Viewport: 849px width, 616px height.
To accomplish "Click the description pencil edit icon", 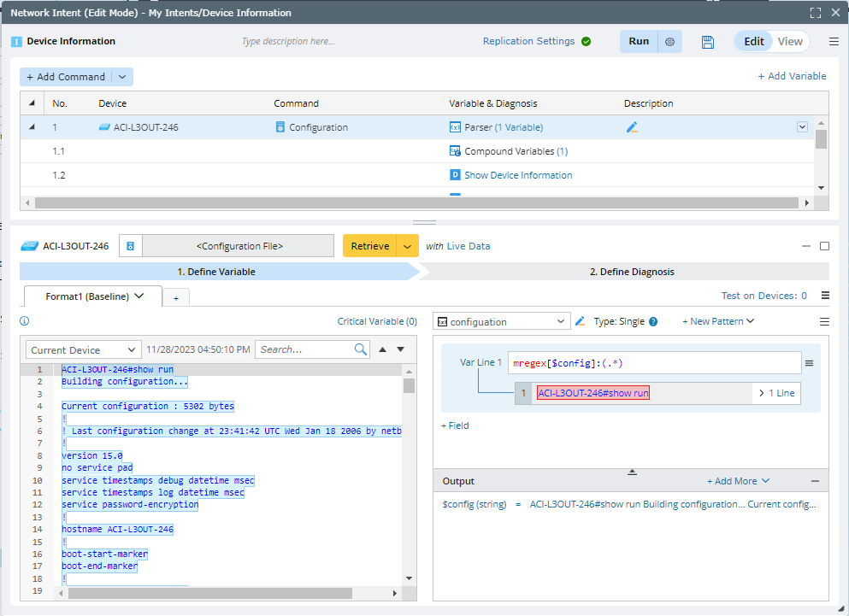I will point(632,127).
